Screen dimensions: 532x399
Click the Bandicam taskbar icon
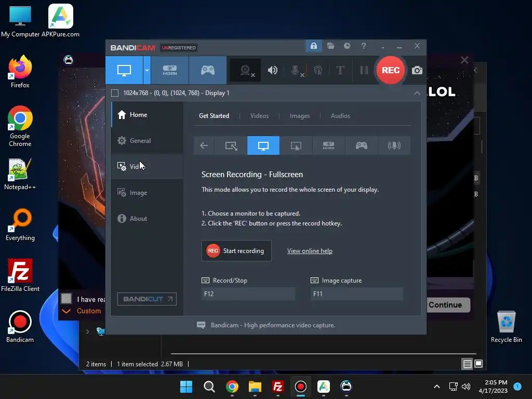(301, 387)
